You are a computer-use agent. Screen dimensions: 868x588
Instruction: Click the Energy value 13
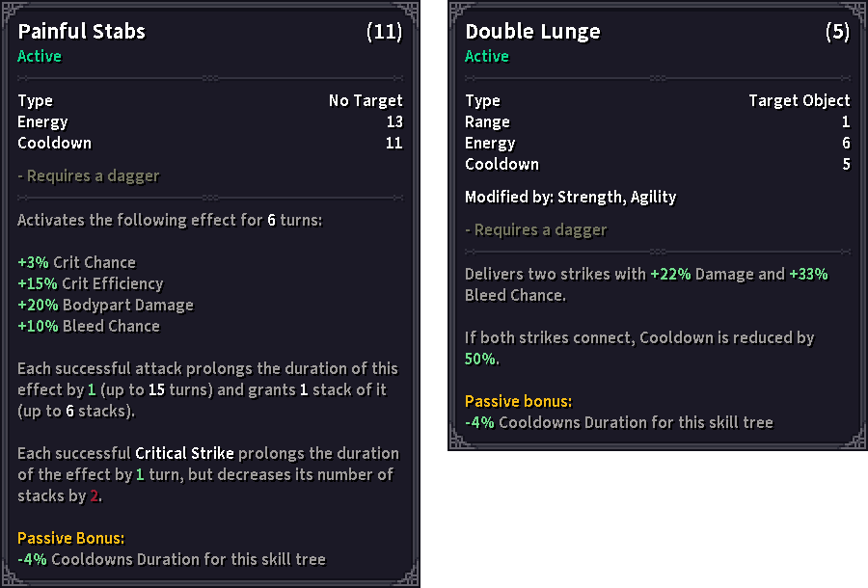click(393, 121)
